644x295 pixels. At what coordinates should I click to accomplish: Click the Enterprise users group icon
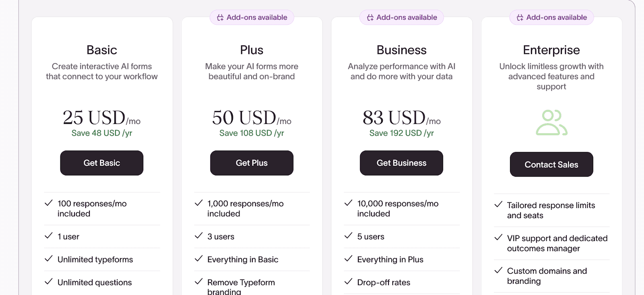coord(551,122)
